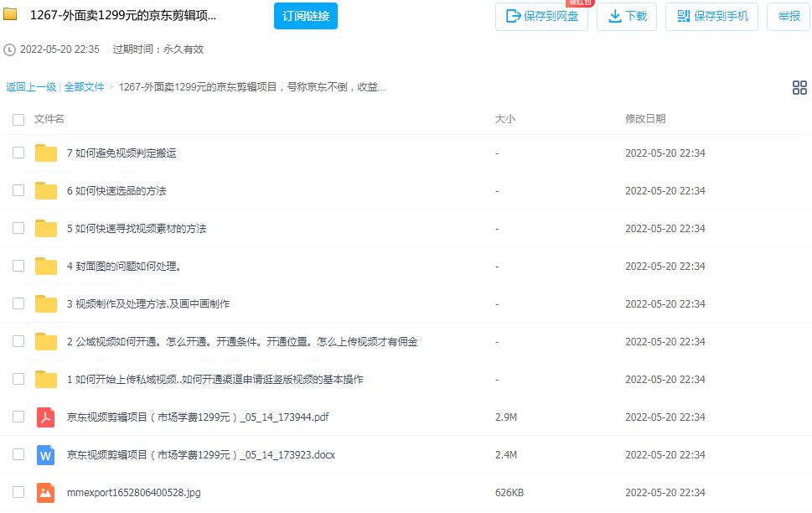Click share time 2022-05-20 22:35
812x513 pixels.
(x=59, y=49)
